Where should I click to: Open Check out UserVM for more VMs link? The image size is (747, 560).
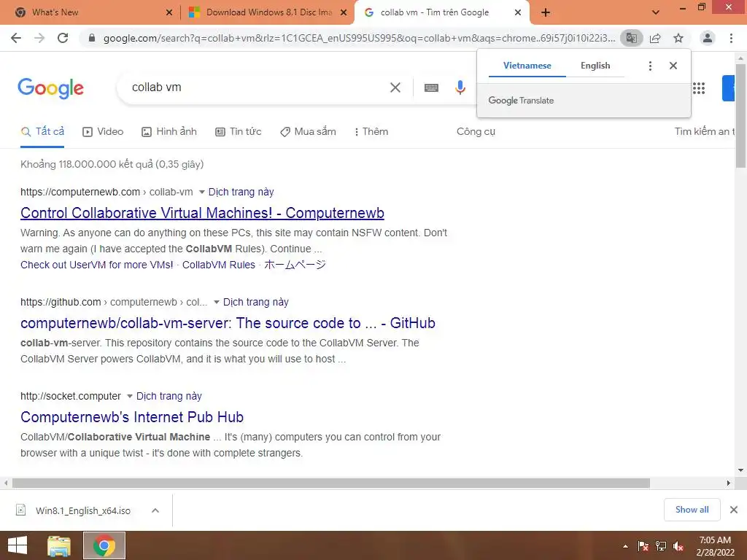pyautogui.click(x=97, y=265)
